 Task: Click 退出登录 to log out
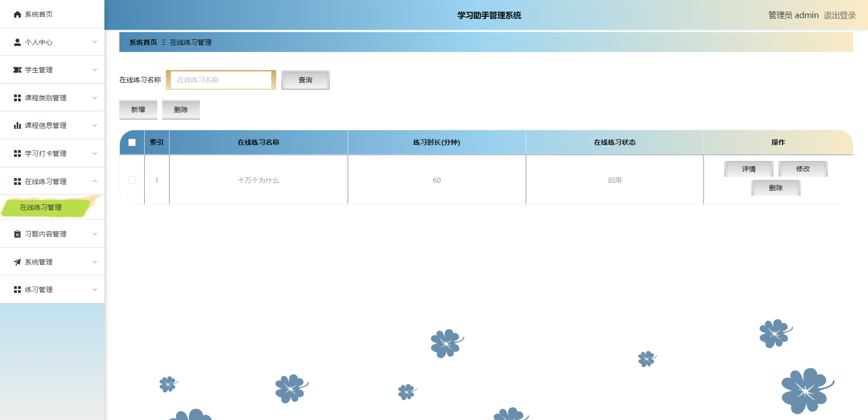point(840,15)
